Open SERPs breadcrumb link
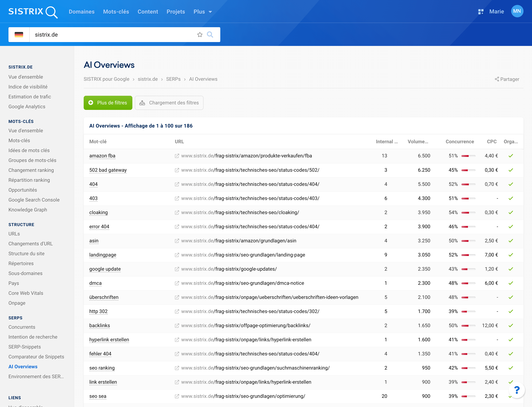Viewport: 532px width, 407px height. [173, 79]
